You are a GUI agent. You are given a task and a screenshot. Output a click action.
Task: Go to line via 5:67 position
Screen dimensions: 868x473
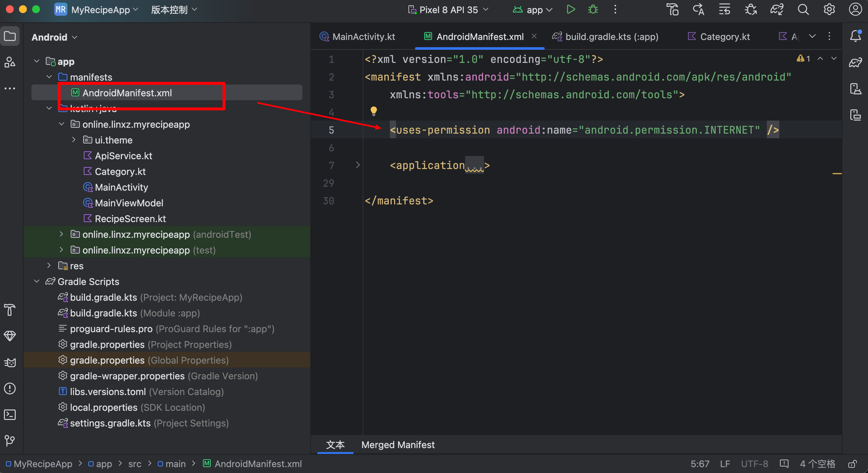pyautogui.click(x=700, y=464)
